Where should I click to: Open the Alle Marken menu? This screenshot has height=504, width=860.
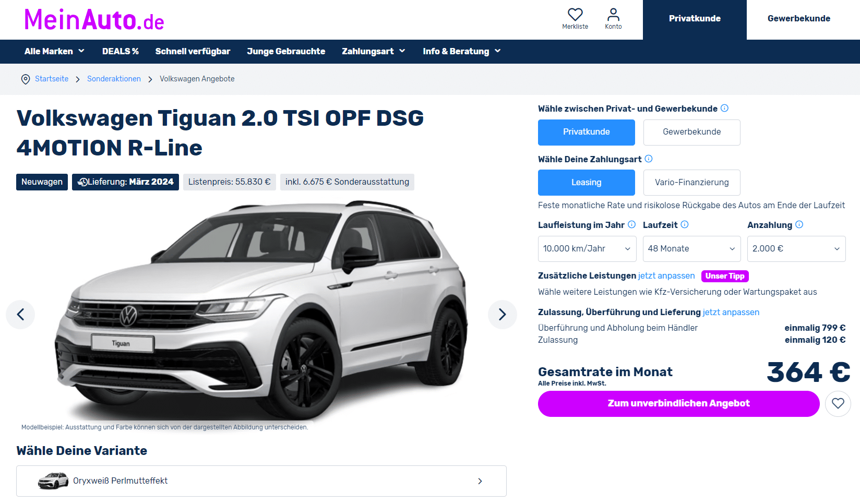pyautogui.click(x=54, y=51)
